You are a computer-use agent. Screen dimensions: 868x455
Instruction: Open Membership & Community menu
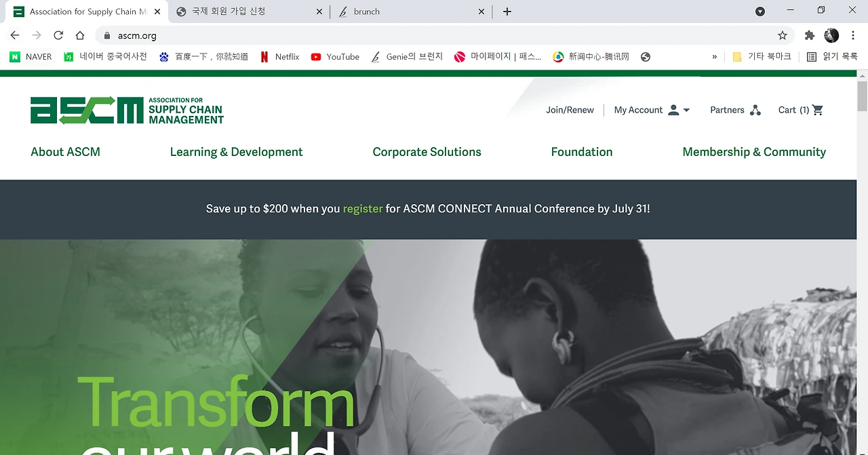pos(754,152)
